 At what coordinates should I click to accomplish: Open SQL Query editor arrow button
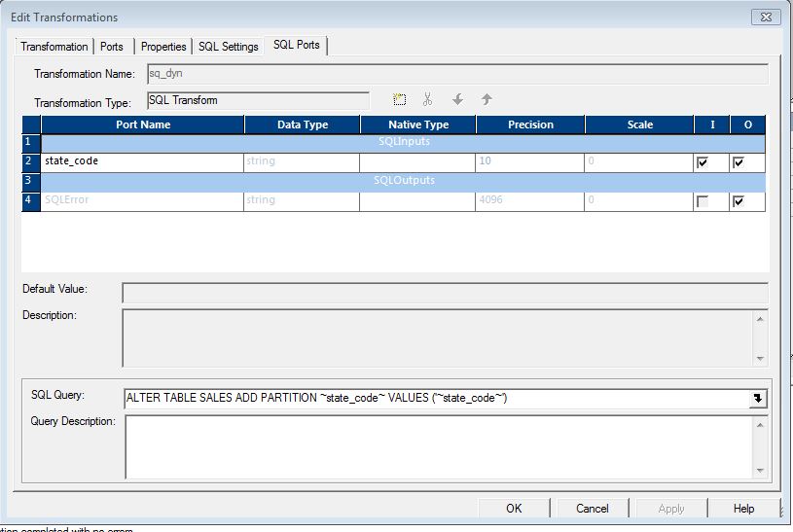[x=758, y=399]
